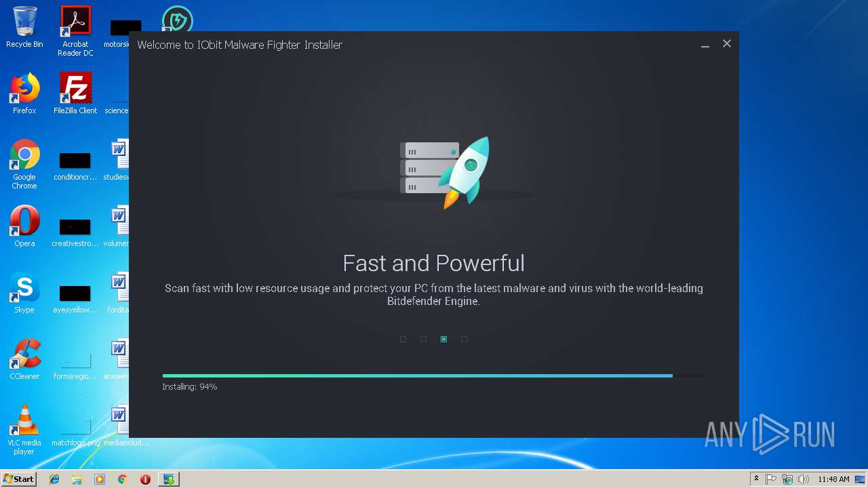This screenshot has width=868, height=488.
Task: Show hidden system tray icons
Action: [x=757, y=479]
